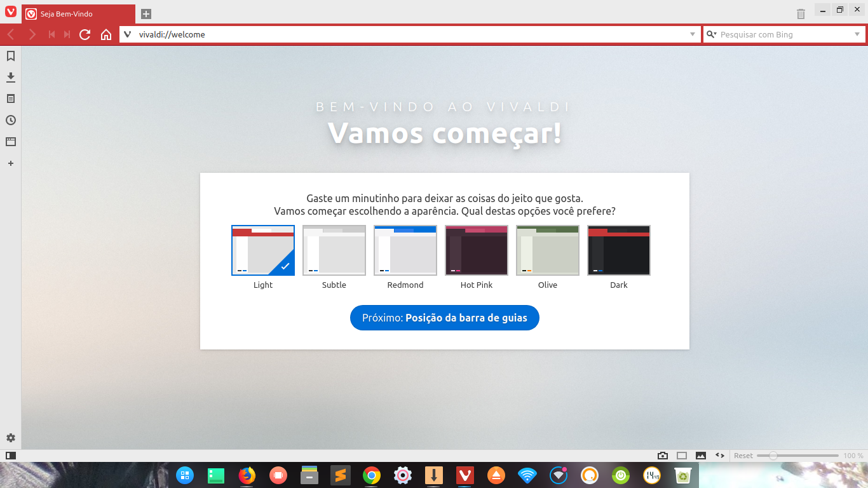
Task: Open the green desktop app in dock
Action: click(x=216, y=475)
